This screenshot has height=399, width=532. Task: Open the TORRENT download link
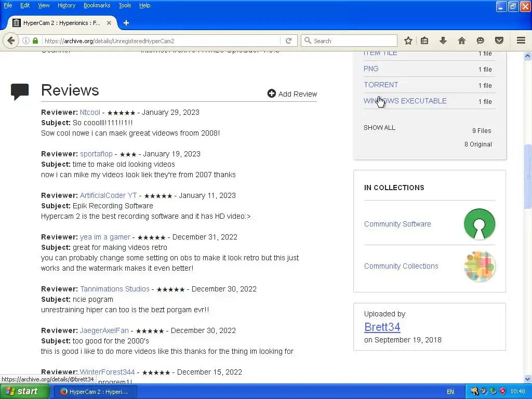coord(381,85)
